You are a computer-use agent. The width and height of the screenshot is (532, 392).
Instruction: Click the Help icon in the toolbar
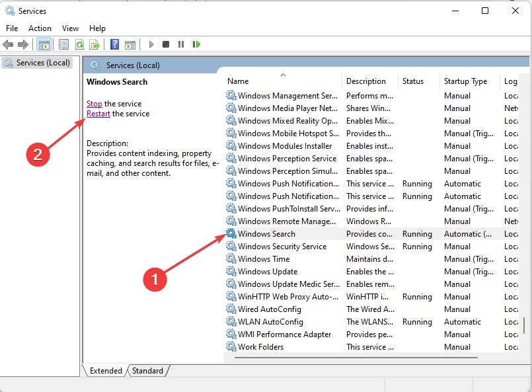[114, 44]
